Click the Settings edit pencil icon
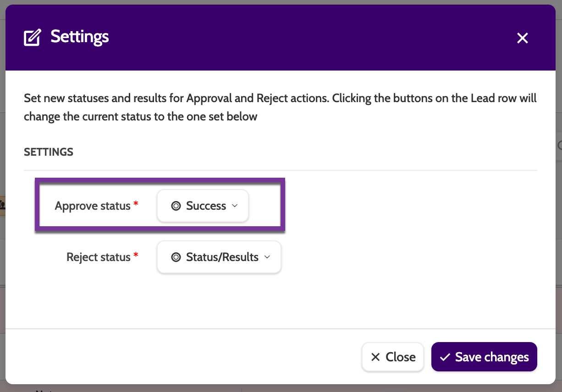The height and width of the screenshot is (392, 562). 33,37
